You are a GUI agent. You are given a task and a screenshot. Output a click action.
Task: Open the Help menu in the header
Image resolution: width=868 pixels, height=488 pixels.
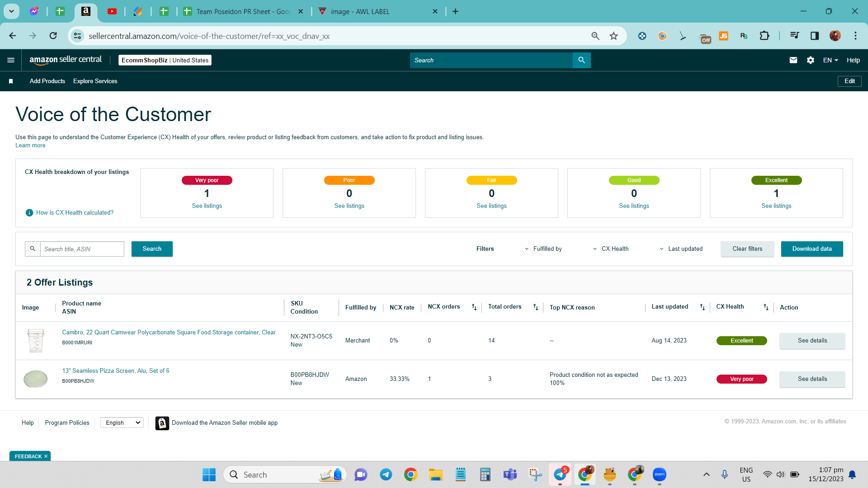point(853,60)
